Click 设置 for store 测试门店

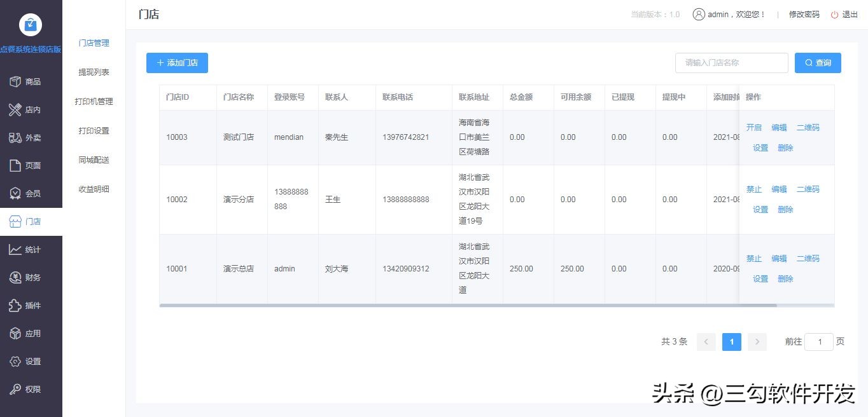tap(760, 147)
